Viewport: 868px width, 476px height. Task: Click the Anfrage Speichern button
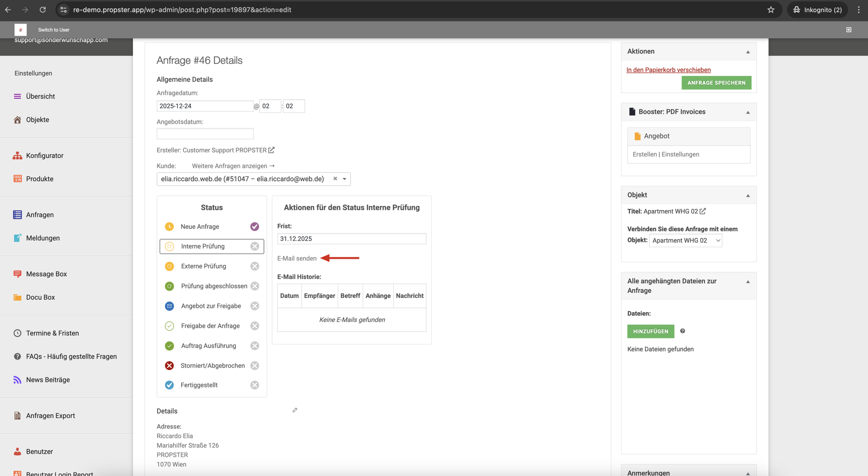coord(716,83)
